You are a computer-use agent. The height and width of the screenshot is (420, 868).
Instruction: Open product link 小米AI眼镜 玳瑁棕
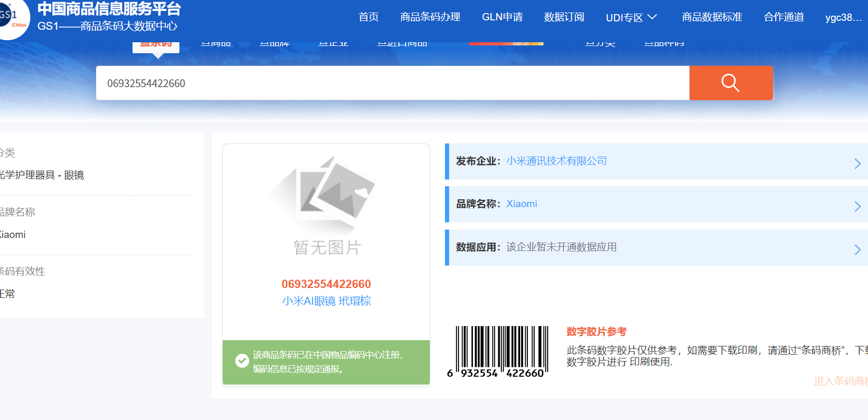[x=327, y=301]
